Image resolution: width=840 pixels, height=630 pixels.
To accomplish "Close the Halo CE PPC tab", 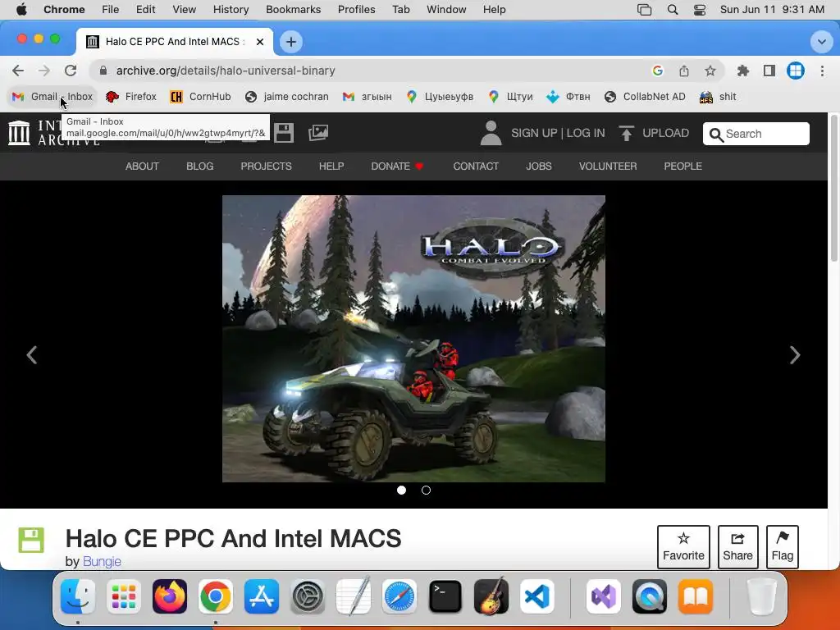I will coord(260,42).
